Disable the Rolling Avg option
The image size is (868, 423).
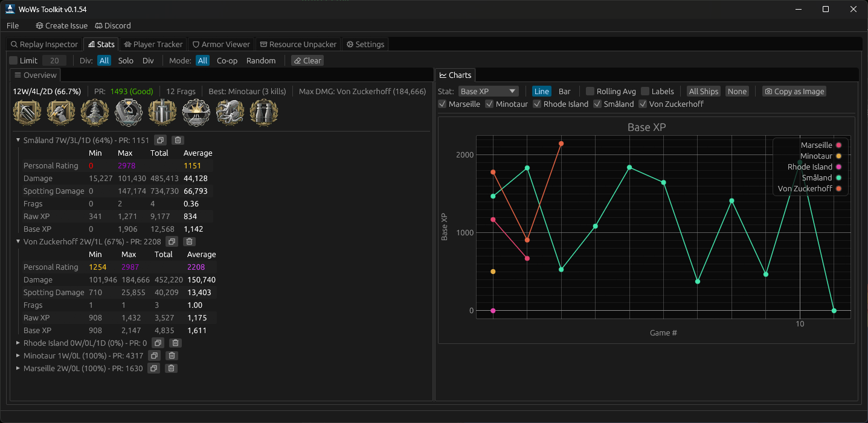pyautogui.click(x=589, y=91)
